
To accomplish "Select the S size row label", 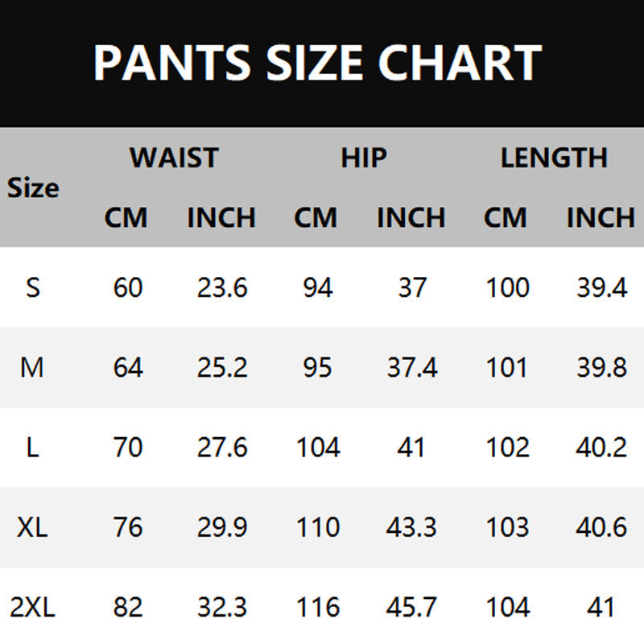I will 33,287.
